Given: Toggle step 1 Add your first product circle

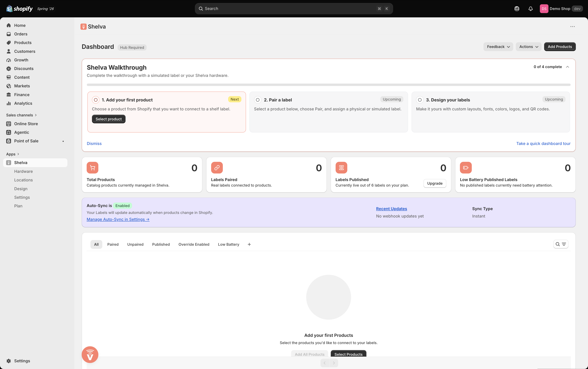Looking at the screenshot, I should 96,100.
